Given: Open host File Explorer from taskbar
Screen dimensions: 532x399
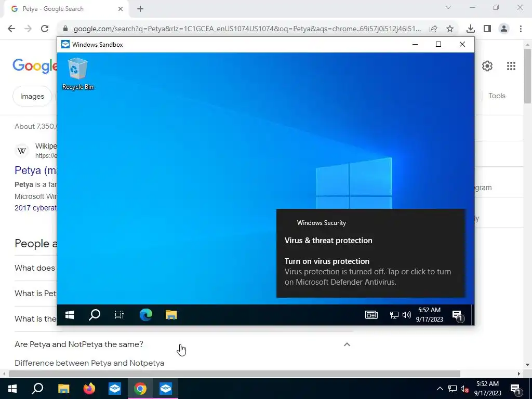Looking at the screenshot, I should point(63,389).
